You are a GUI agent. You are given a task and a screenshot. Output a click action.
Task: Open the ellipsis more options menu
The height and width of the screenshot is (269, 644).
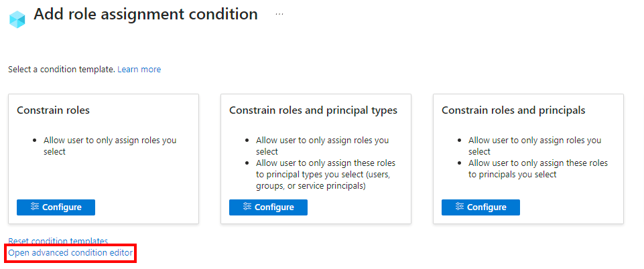[279, 14]
